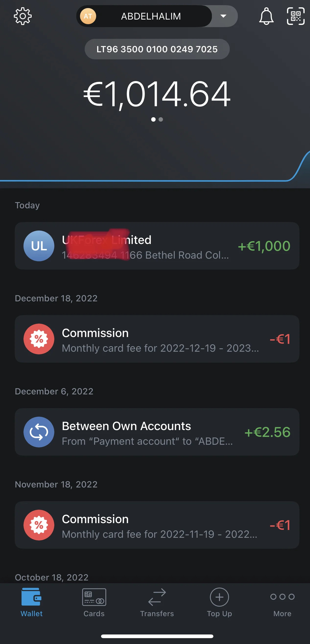
Task: Tap the AT profile avatar
Action: 88,16
